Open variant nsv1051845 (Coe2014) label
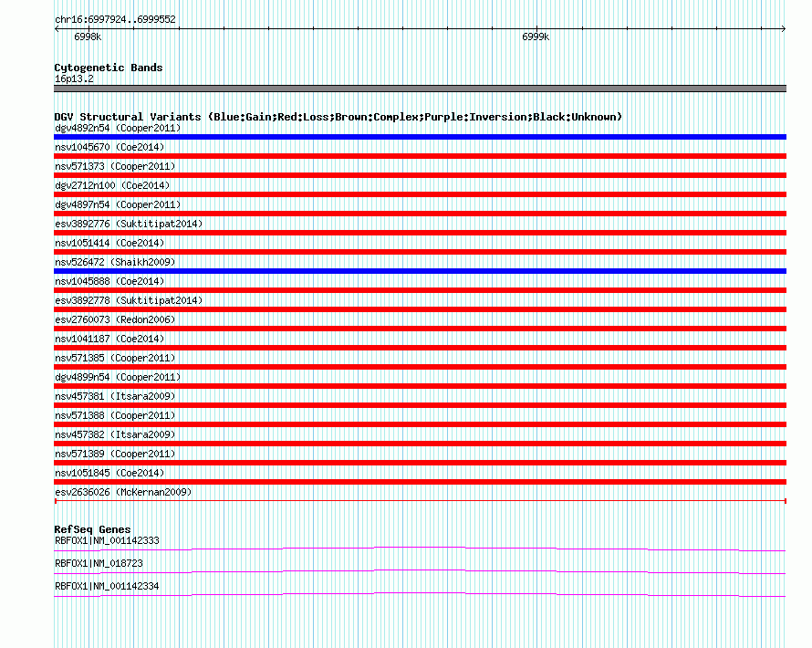This screenshot has height=648, width=812. [x=109, y=473]
